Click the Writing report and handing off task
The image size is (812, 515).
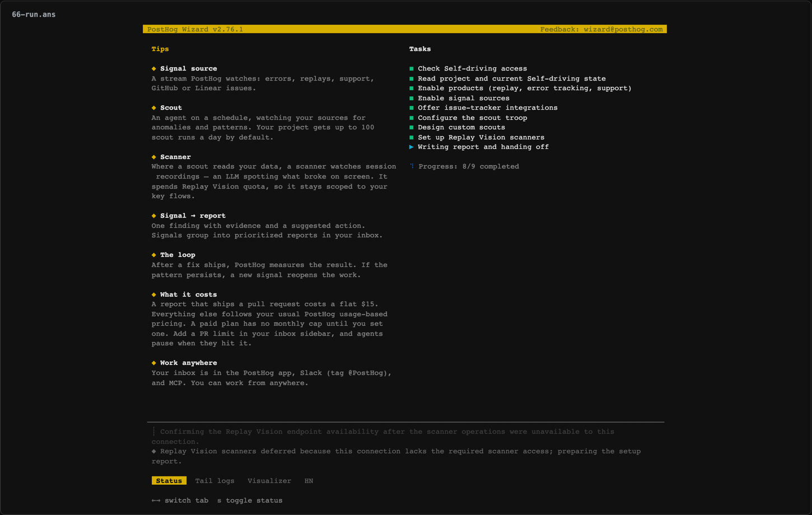point(483,147)
